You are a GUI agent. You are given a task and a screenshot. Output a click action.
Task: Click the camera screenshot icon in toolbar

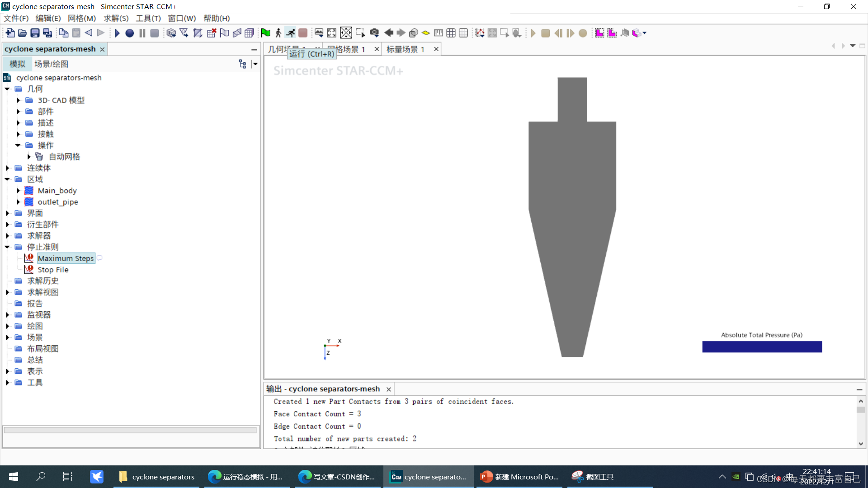(374, 33)
